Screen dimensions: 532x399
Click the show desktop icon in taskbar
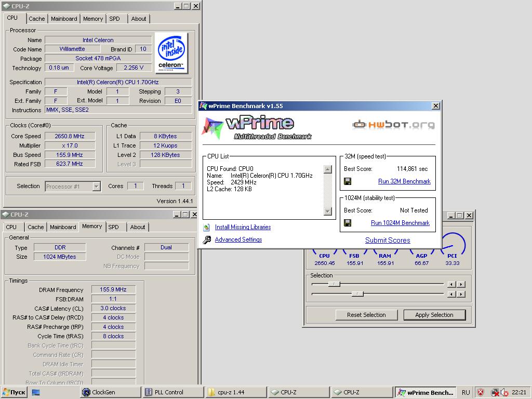coord(36,392)
